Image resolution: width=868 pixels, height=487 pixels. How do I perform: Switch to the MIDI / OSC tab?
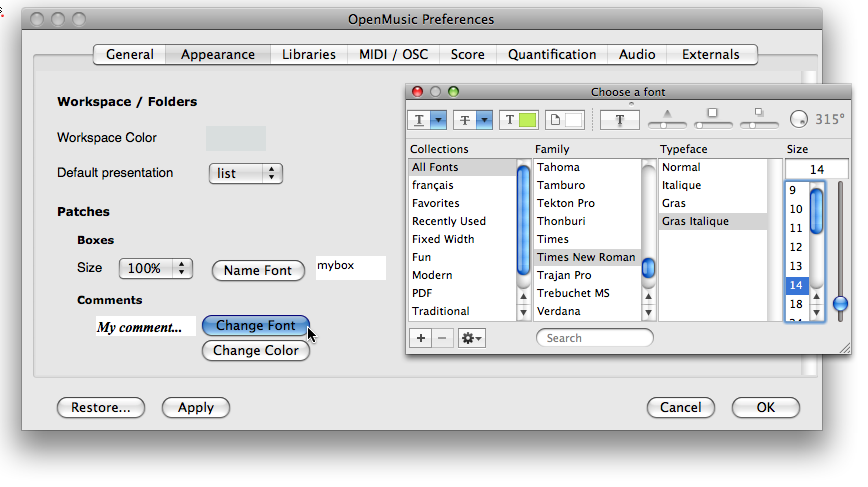tap(394, 54)
